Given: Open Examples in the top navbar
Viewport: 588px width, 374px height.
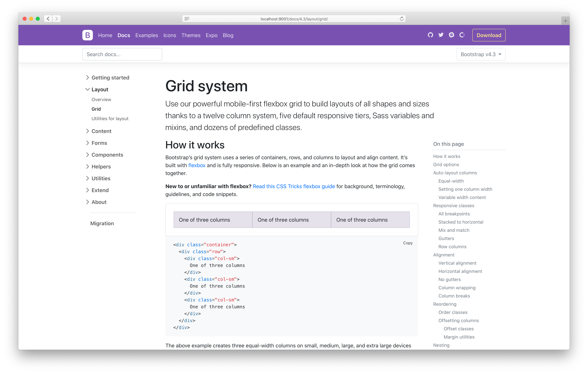Looking at the screenshot, I should point(147,35).
